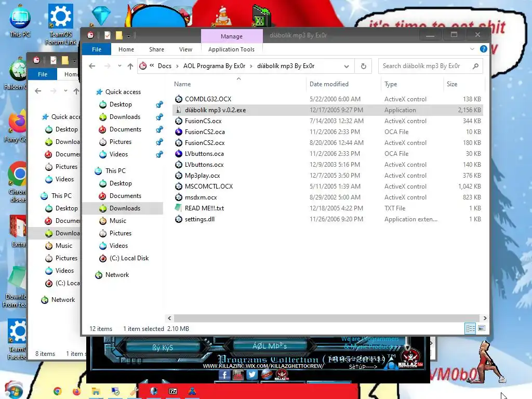Sort by Size column header
This screenshot has width=532, height=399.
click(x=464, y=84)
